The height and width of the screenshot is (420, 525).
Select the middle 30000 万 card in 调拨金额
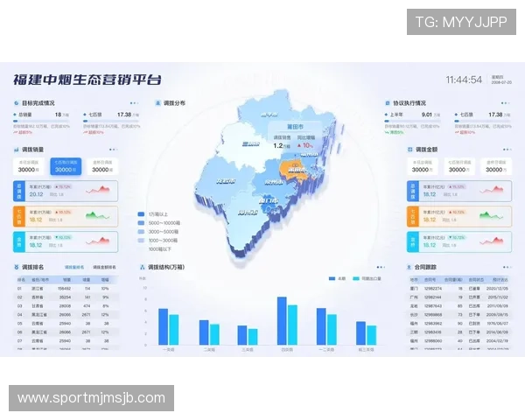pyautogui.click(x=459, y=166)
